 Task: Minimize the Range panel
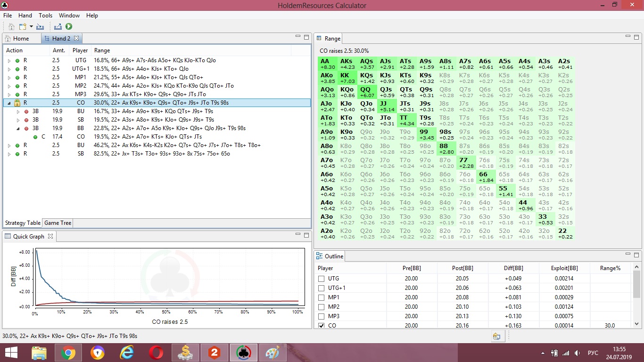[627, 37]
